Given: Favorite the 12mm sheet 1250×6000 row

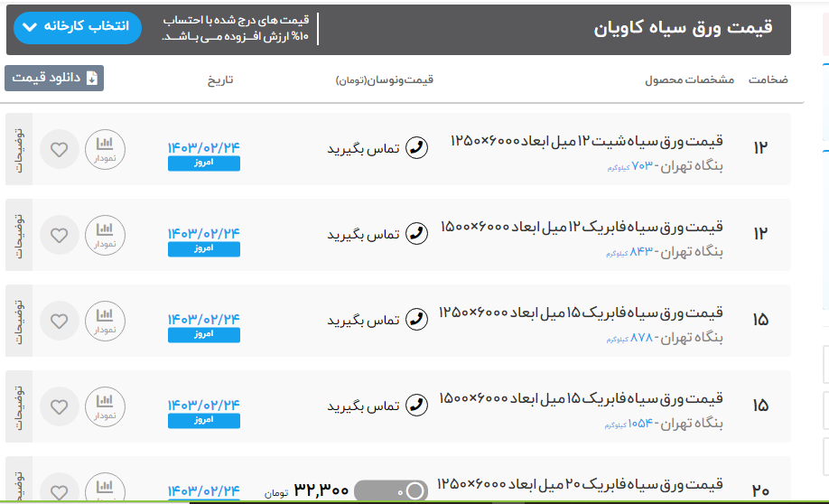Looking at the screenshot, I should (x=60, y=149).
